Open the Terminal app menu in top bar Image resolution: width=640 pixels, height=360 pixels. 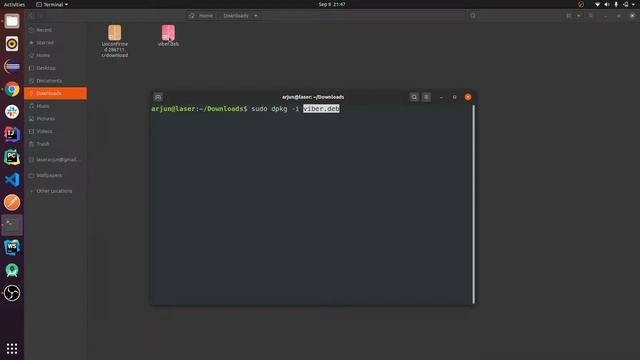click(52, 4)
